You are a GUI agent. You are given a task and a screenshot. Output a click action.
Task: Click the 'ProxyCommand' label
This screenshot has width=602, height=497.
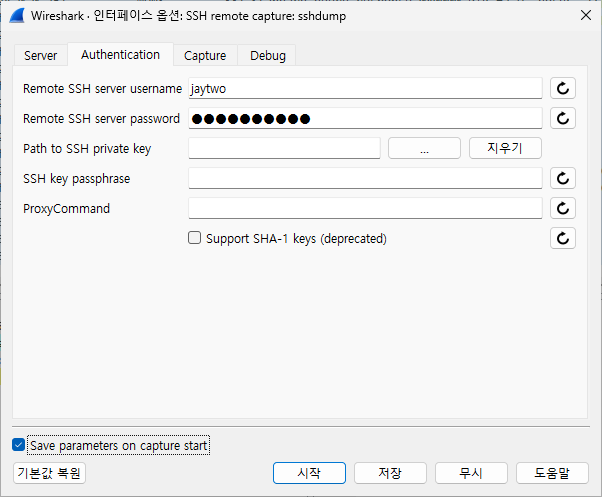[66, 208]
